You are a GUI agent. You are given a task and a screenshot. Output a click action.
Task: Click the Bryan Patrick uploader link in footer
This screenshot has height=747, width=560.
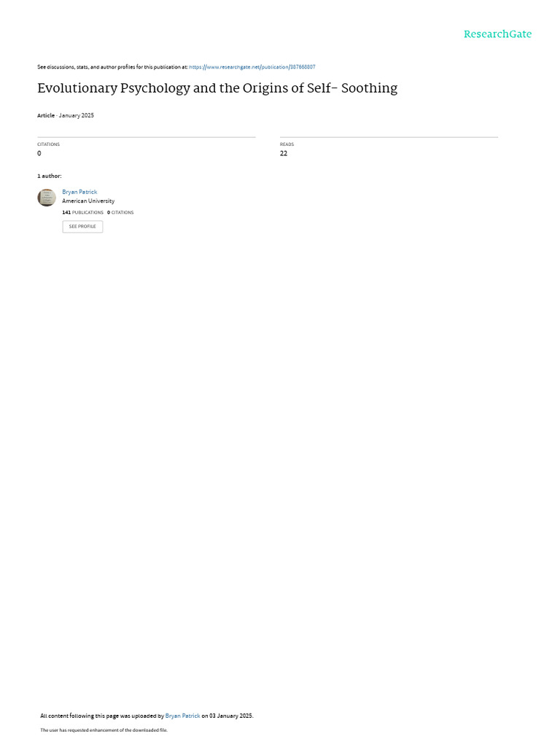click(182, 716)
